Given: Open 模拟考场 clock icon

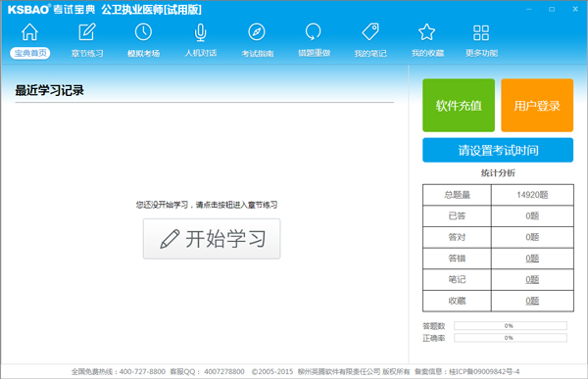Looking at the screenshot, I should (x=143, y=32).
